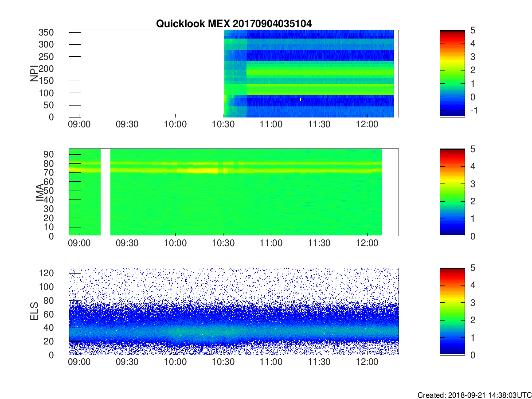Click the Created 2018-09-21 14:38:03UTC timestamp
Viewport: 532px width, 399px height.
click(x=474, y=395)
